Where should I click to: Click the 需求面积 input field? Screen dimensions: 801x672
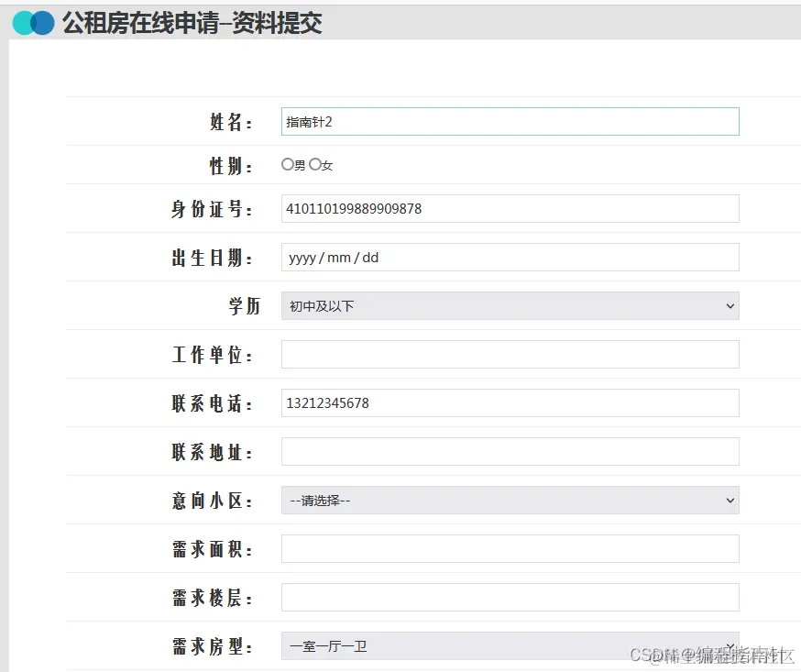coord(510,548)
